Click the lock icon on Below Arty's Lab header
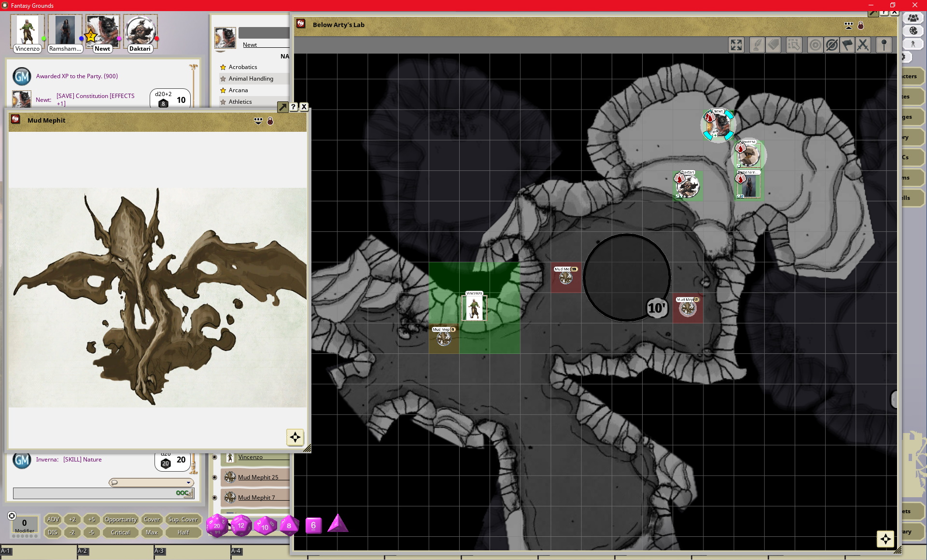Viewport: 927px width, 560px height. [860, 25]
